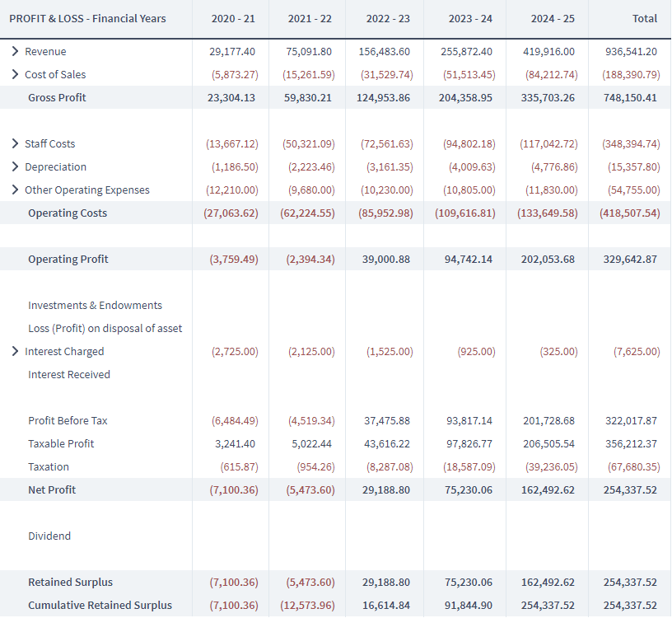This screenshot has width=672, height=618.
Task: Expand the Staff Costs breakdown
Action: point(16,143)
